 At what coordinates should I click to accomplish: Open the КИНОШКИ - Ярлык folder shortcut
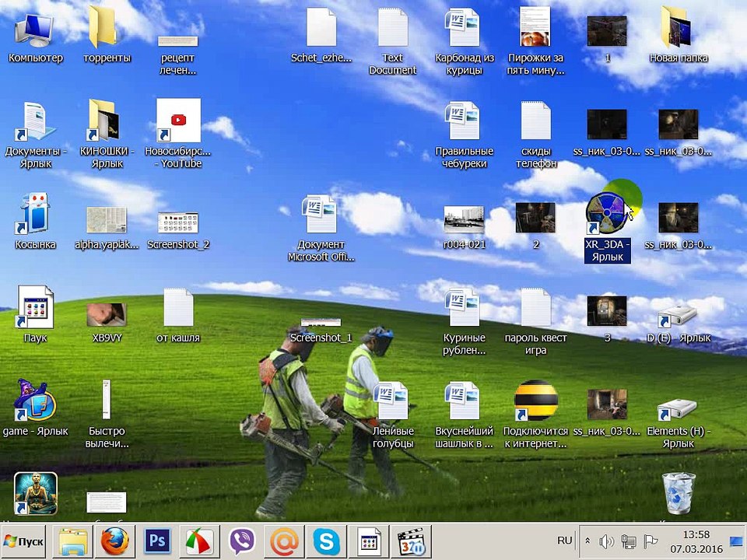click(107, 135)
